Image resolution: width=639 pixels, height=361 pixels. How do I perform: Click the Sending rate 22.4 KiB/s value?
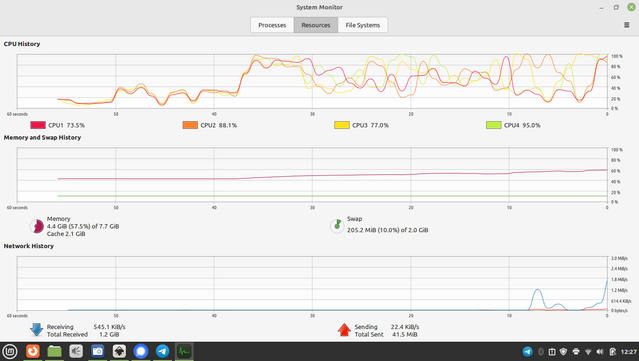pos(405,327)
